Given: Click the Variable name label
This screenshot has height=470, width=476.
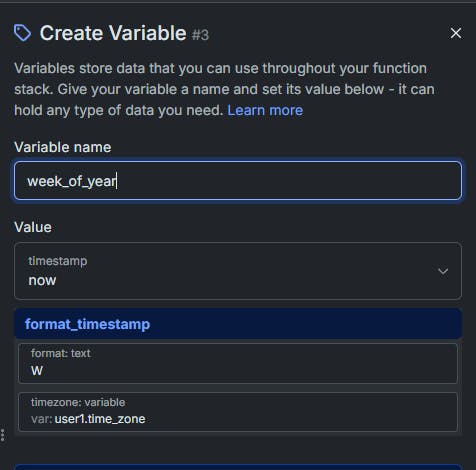Looking at the screenshot, I should click(63, 147).
